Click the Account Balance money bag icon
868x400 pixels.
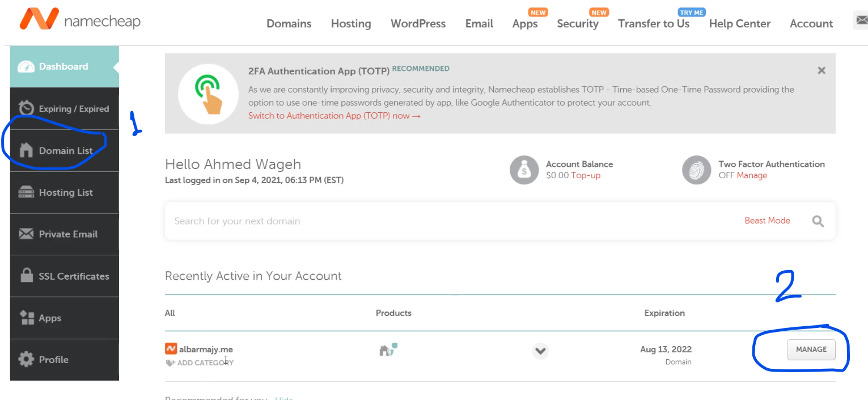pyautogui.click(x=524, y=170)
